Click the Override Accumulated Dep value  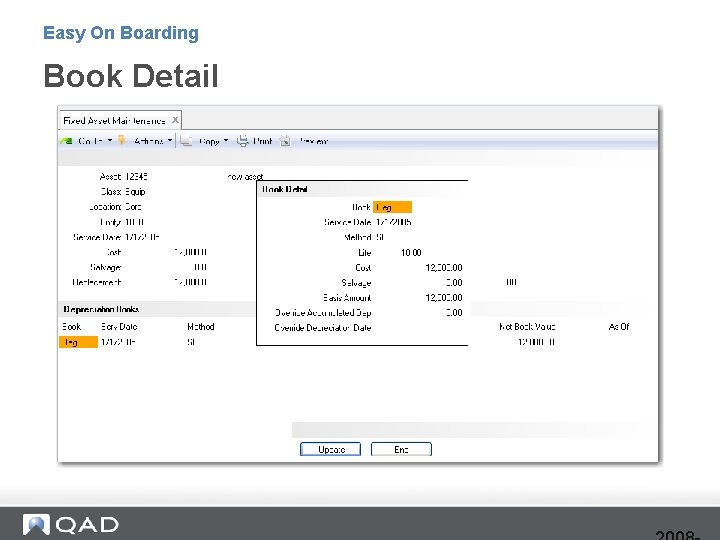[x=454, y=313]
